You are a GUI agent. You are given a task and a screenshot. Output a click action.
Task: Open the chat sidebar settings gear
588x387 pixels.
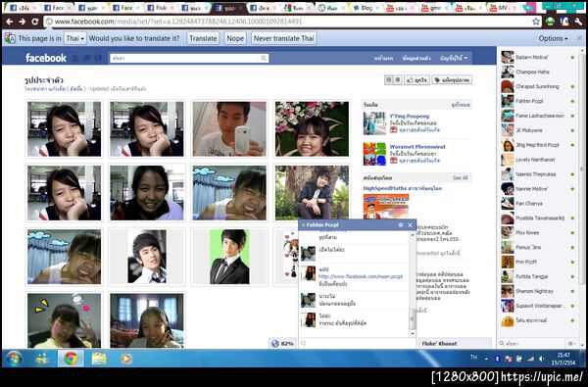coord(572,343)
